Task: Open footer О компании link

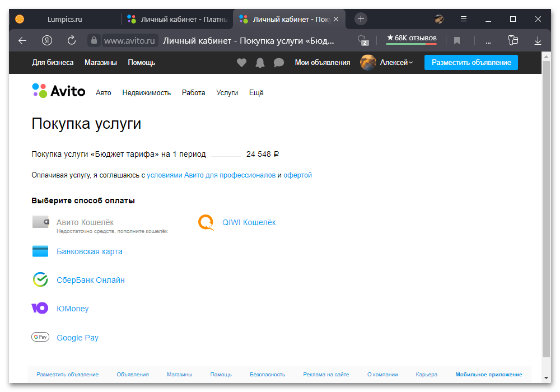Action: pyautogui.click(x=382, y=375)
